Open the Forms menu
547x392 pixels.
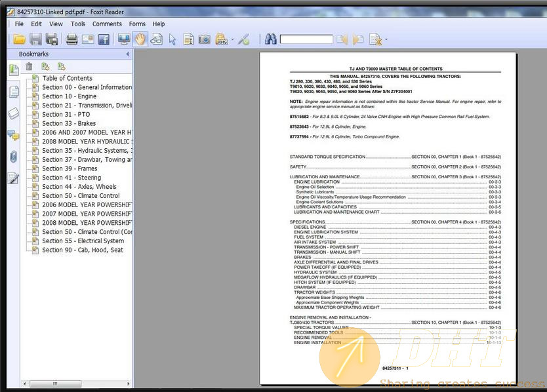tap(137, 24)
